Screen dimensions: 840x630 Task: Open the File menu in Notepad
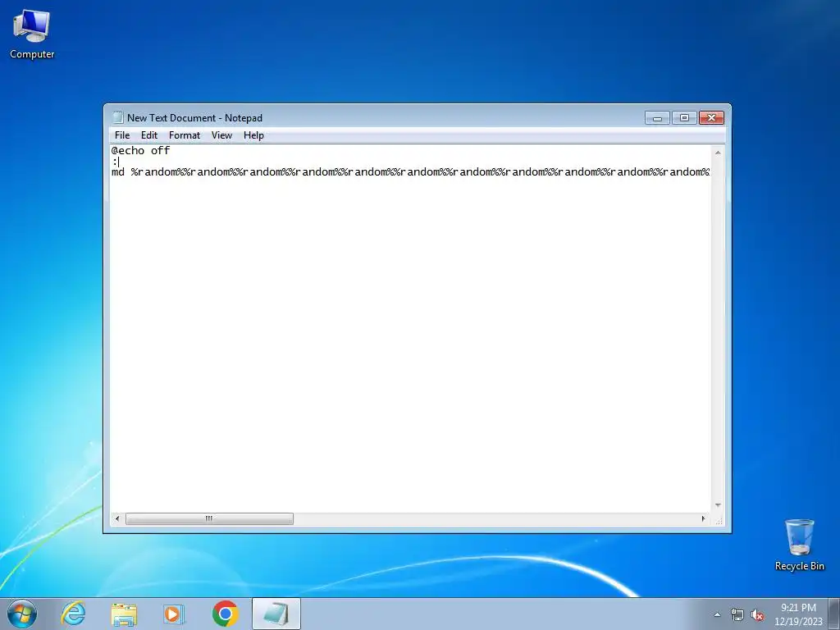122,135
